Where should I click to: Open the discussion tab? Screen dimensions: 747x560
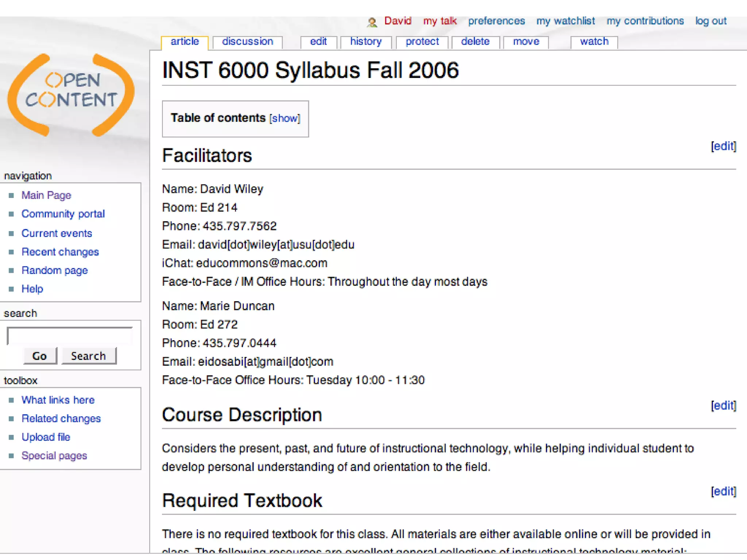point(247,42)
